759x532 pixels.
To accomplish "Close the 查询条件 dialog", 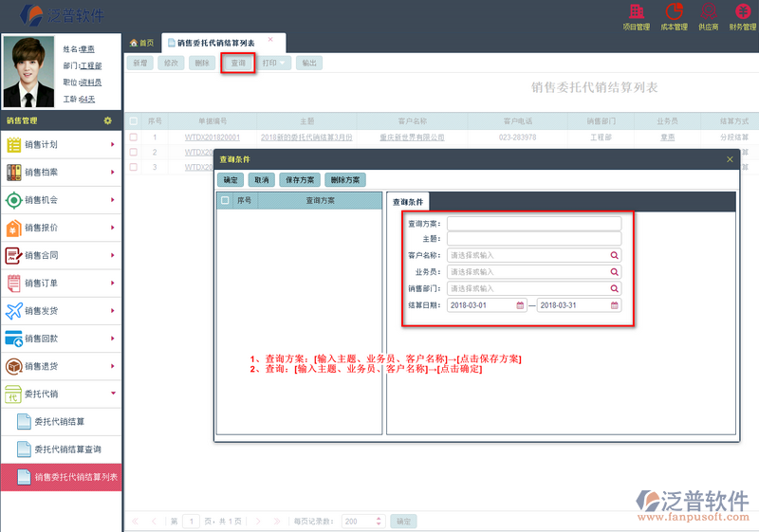I will coord(730,159).
